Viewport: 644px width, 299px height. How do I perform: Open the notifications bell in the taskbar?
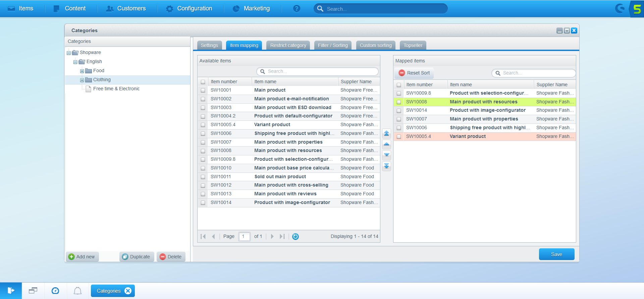click(77, 291)
